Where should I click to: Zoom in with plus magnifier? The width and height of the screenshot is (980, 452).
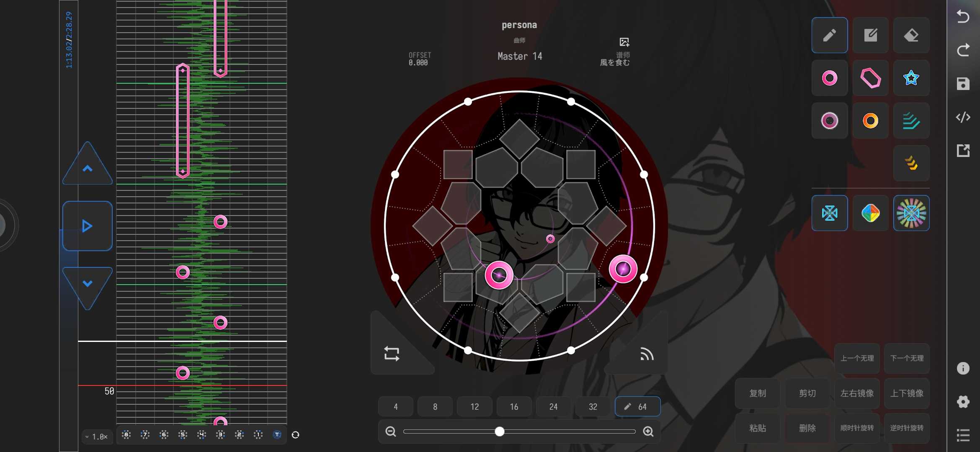pos(648,431)
